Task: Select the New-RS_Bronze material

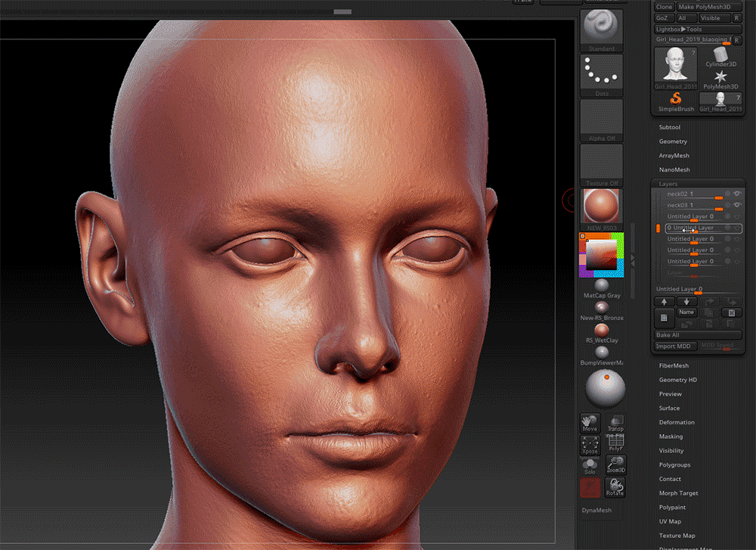Action: [602, 311]
